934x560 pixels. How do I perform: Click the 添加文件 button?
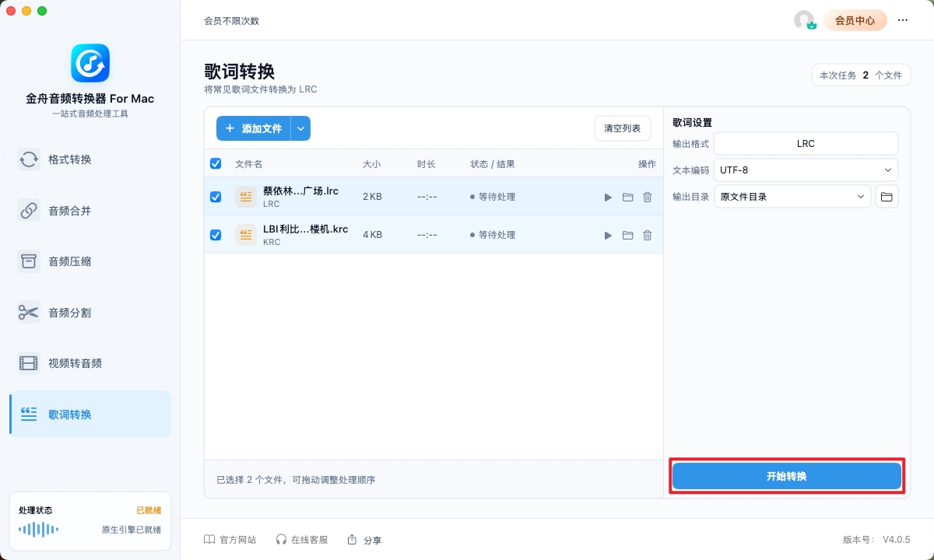tap(254, 128)
